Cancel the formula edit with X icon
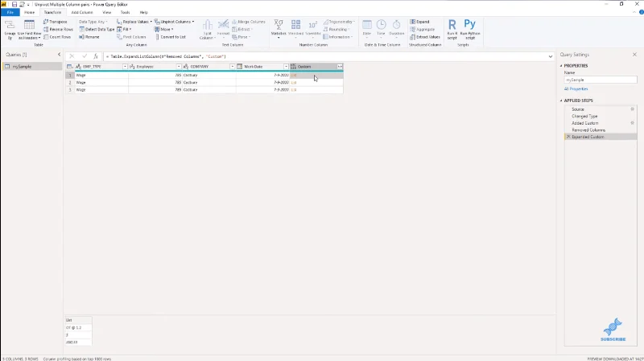Viewport: 644px width, 361px height. 72,56
